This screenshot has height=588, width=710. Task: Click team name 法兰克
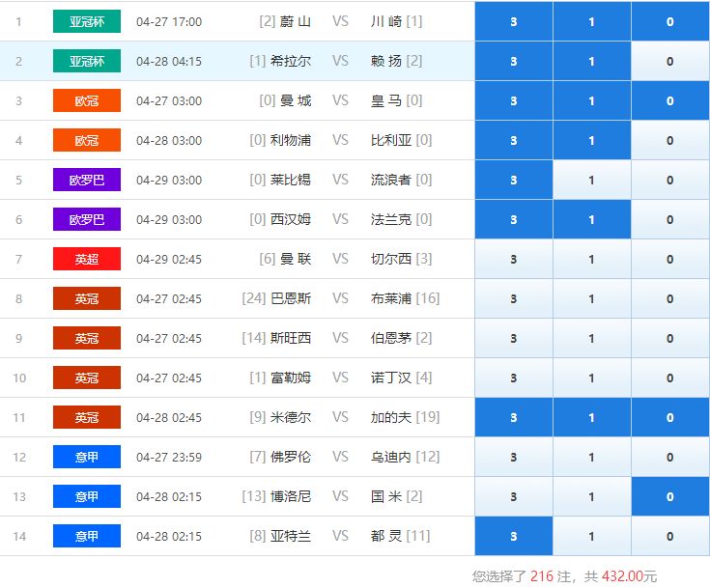tap(391, 219)
